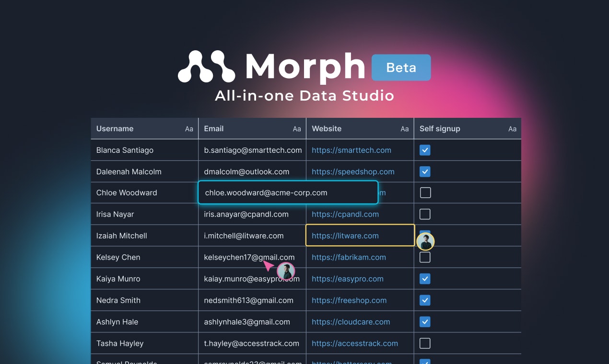
Task: Click the Aa type icon in Username header
Action: click(x=188, y=128)
